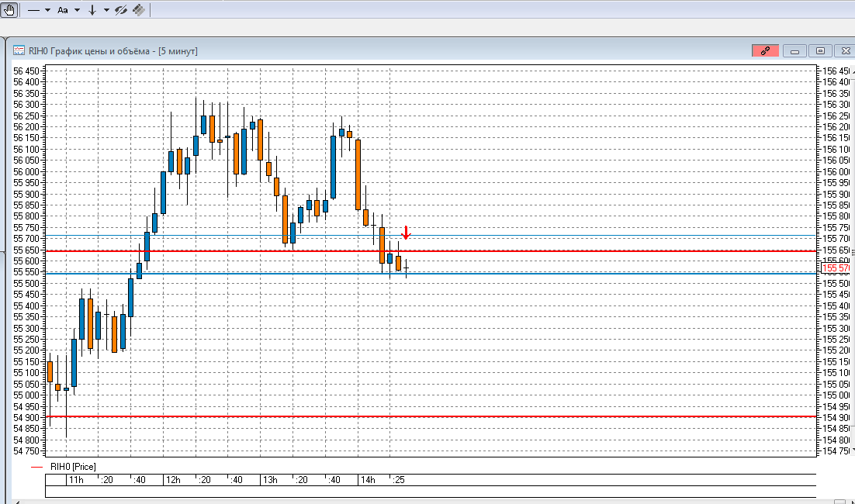Click the 14h mark on time axis

(x=367, y=480)
